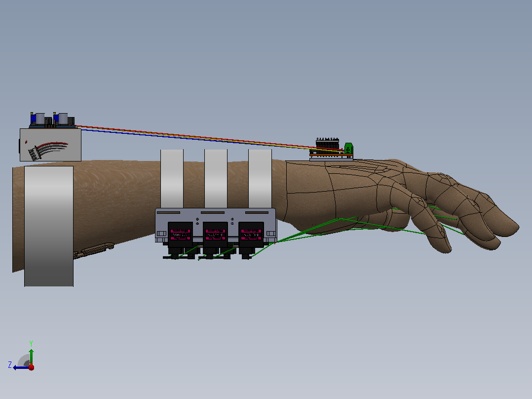The image size is (532, 399).
Task: Select the left servo motor
Action: click(180, 235)
